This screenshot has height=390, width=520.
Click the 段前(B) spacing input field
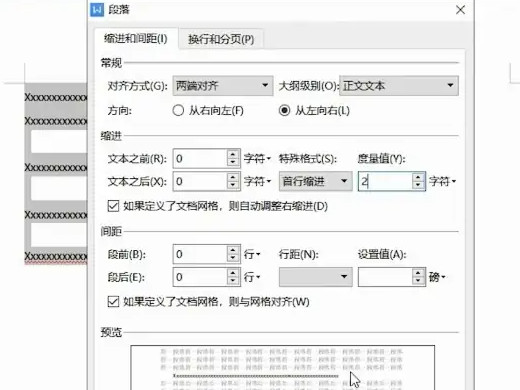click(200, 254)
